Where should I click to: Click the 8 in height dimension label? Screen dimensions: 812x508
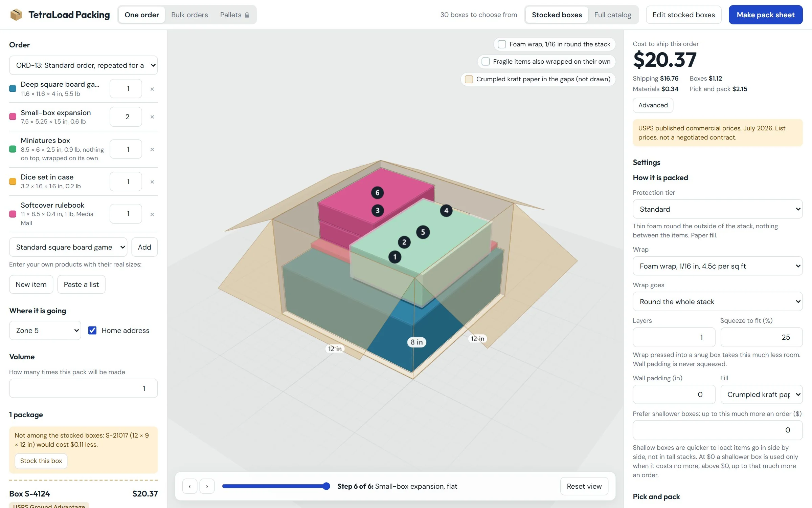[416, 342]
